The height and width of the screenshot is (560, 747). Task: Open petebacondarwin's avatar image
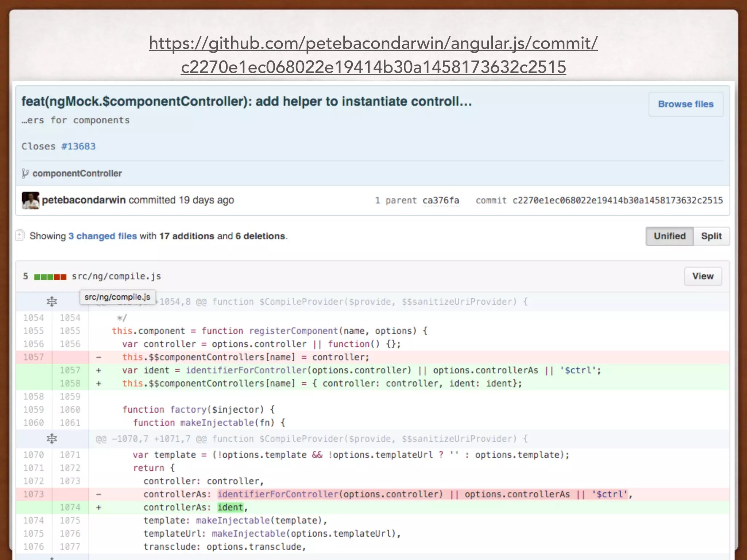click(30, 200)
